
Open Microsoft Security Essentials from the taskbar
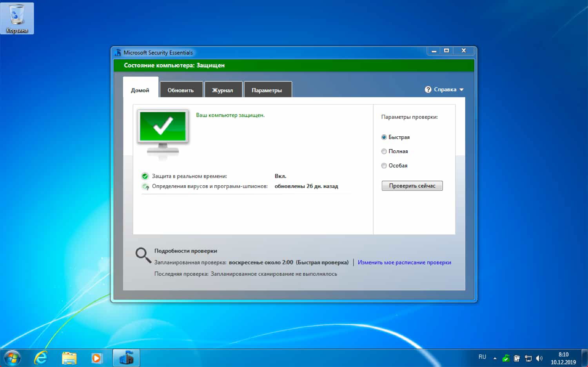(126, 357)
